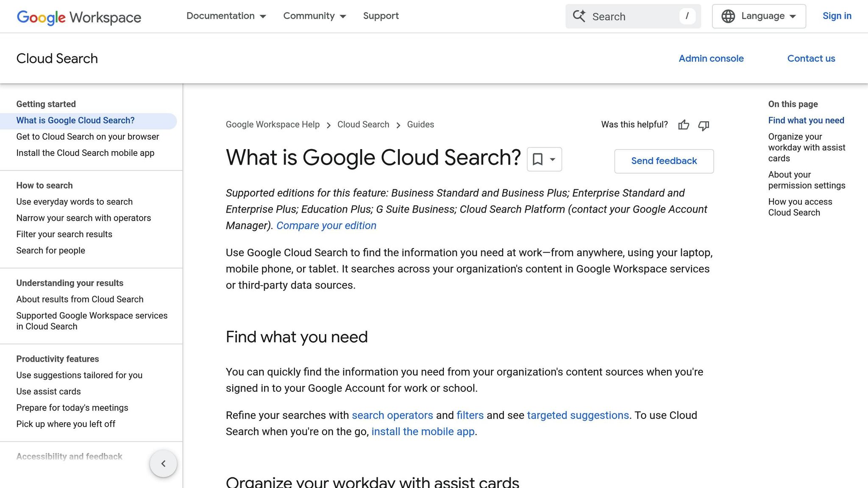
Task: Go to Google Workspace Help breadcrumb
Action: 273,125
